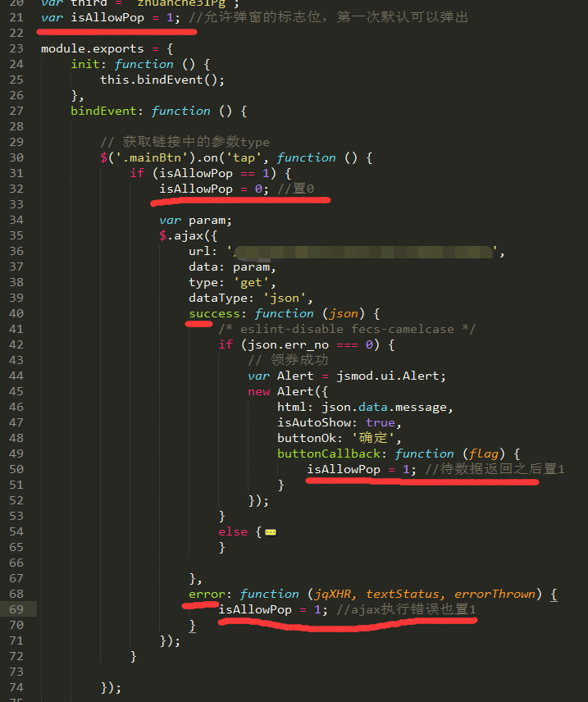Click gutter line number 68
This screenshot has width=588, height=702.
click(x=16, y=594)
